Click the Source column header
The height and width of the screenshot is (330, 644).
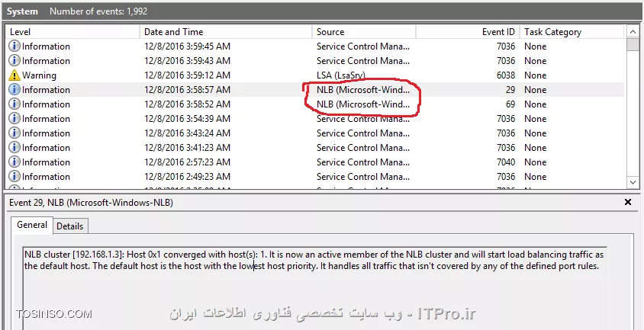(x=363, y=32)
